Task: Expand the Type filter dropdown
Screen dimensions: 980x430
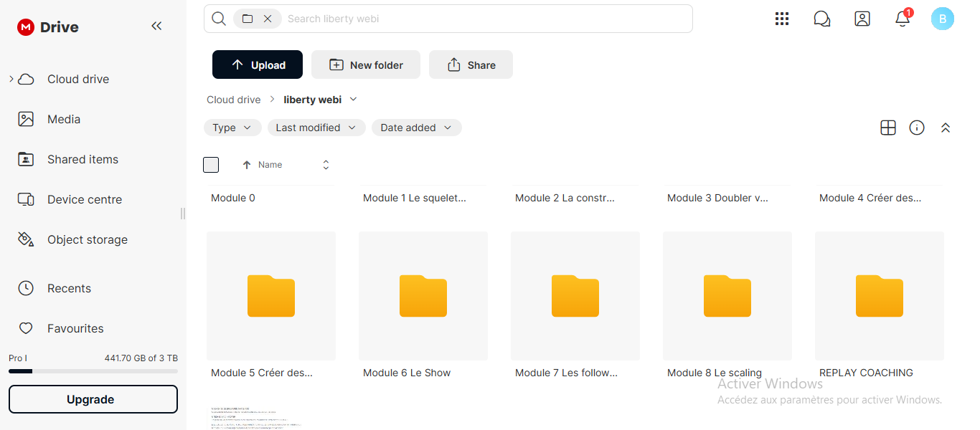Action: click(232, 128)
